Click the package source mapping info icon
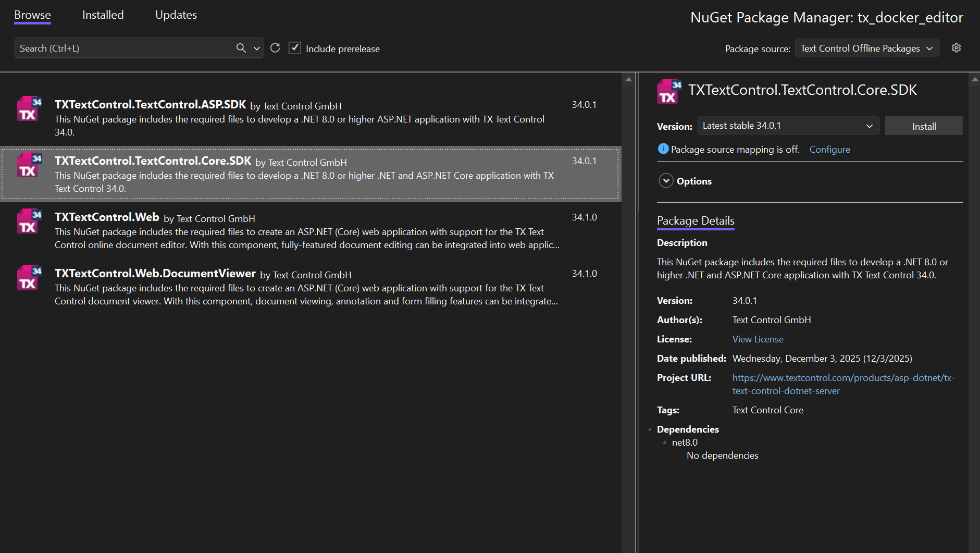Screen dimensions: 980x553 663,149
